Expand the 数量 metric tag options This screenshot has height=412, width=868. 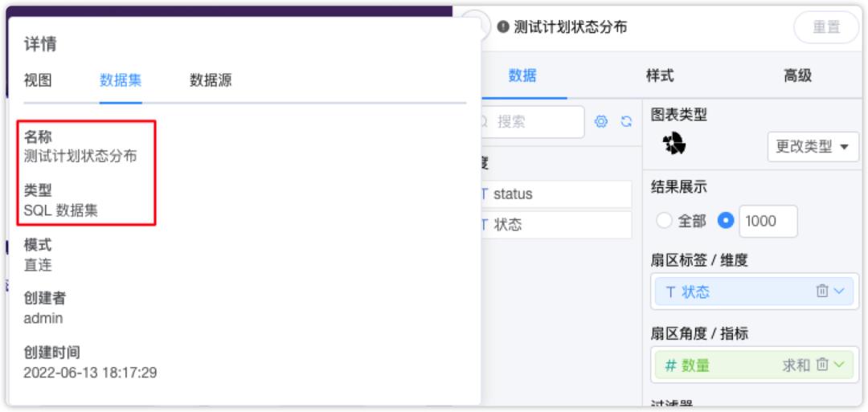pyautogui.click(x=839, y=365)
